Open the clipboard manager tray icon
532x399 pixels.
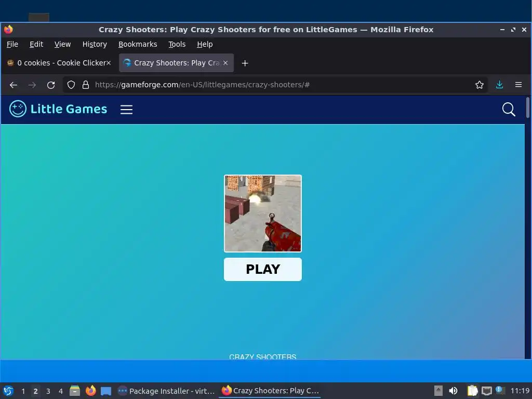[x=472, y=391]
